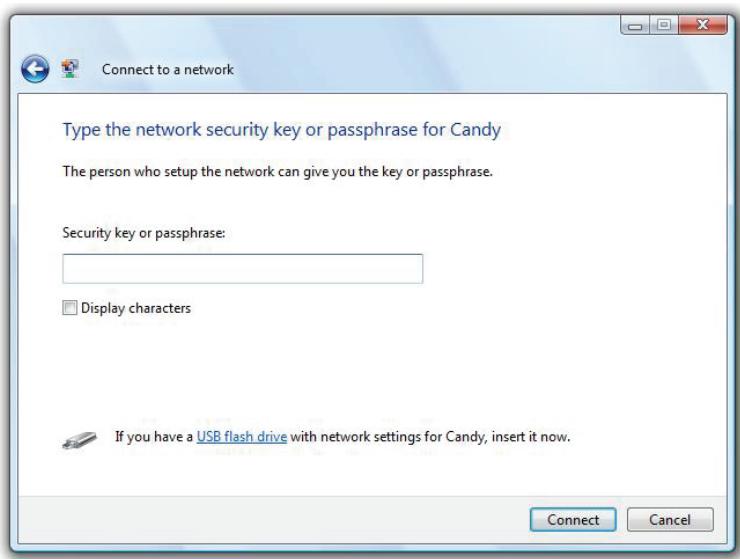Screen dimensions: 740x559
Task: Focus the security key or passphrase field
Action: [x=243, y=269]
